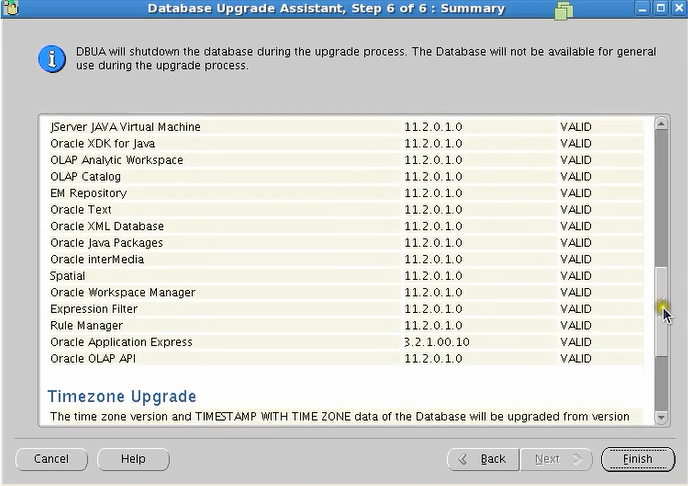The height and width of the screenshot is (486, 688).
Task: Select the Oracle XDK for Java row
Action: [x=346, y=143]
